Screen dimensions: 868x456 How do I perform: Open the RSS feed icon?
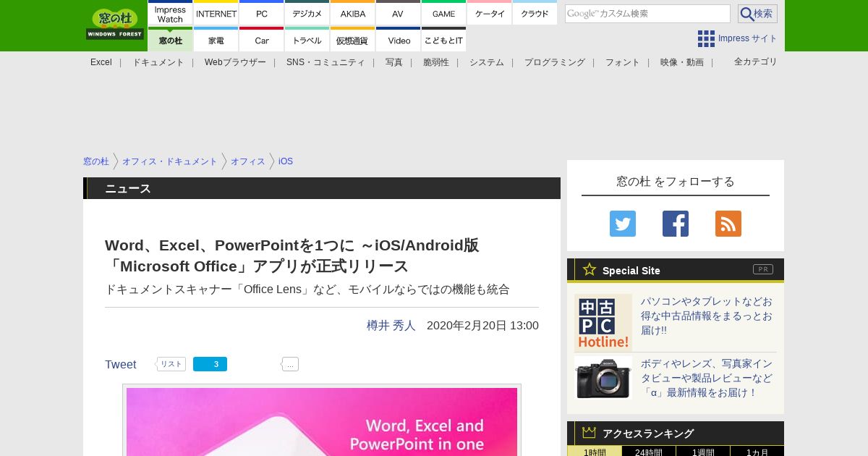tap(728, 224)
